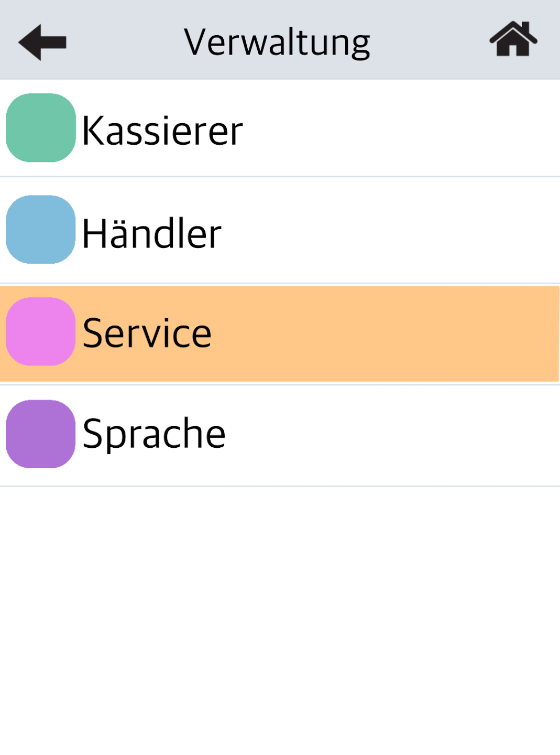Open the Sprache language menu entry

280,436
